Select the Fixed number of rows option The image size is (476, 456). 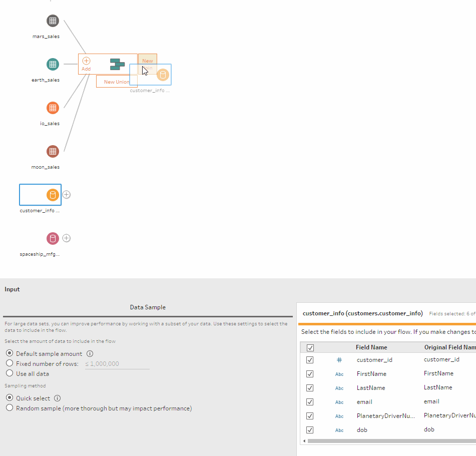coord(9,363)
